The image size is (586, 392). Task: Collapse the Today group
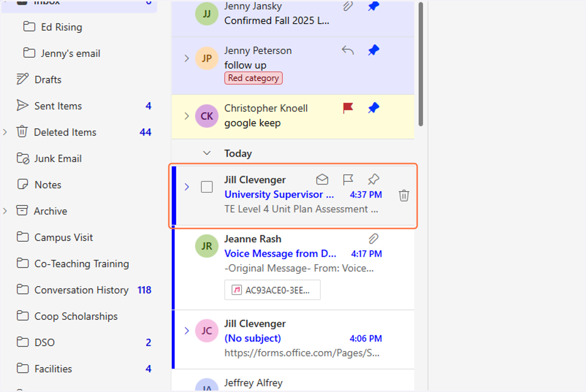coord(207,153)
